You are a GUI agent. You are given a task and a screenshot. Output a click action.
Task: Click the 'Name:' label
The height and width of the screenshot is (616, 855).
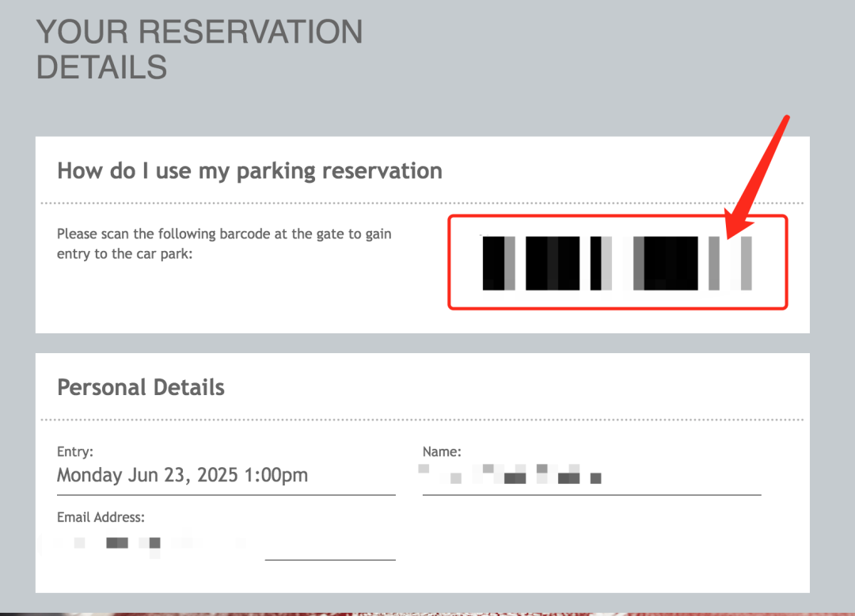click(x=442, y=451)
